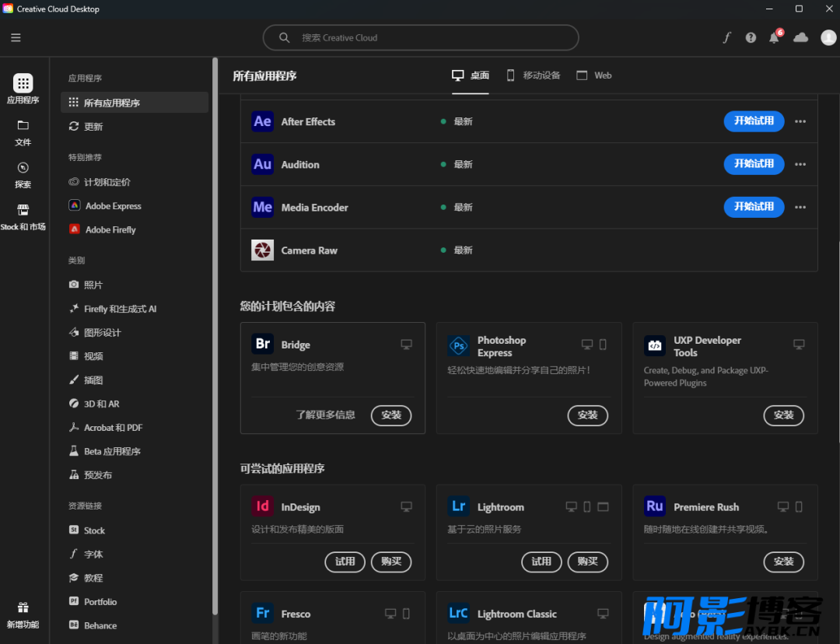Install Bridge
This screenshot has width=840, height=644.
coord(391,415)
